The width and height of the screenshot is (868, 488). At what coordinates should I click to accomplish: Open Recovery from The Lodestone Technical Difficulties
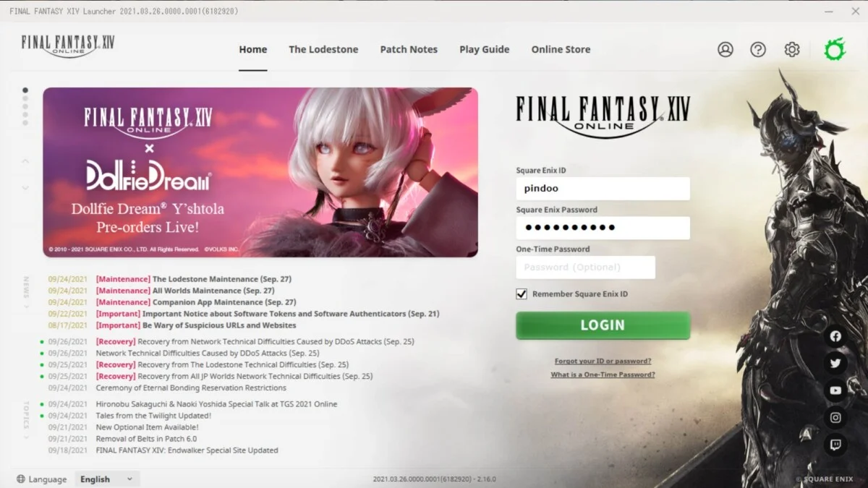(x=222, y=364)
